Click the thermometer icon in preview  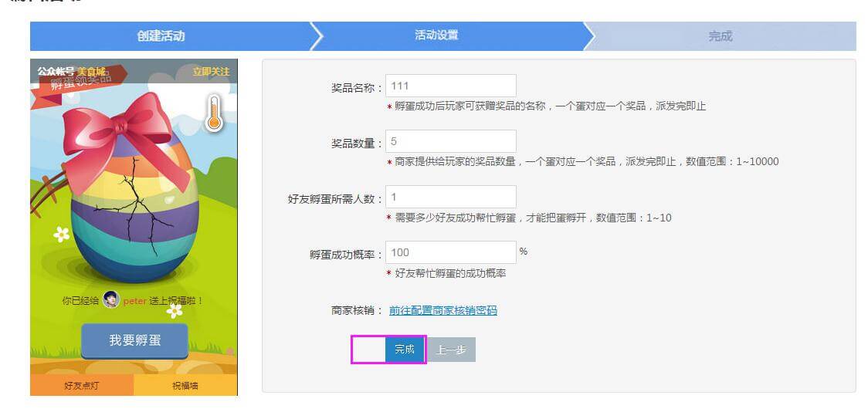(x=214, y=113)
